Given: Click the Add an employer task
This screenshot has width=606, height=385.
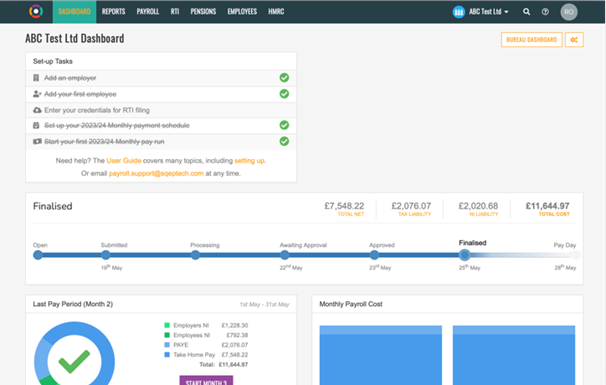Looking at the screenshot, I should point(161,78).
